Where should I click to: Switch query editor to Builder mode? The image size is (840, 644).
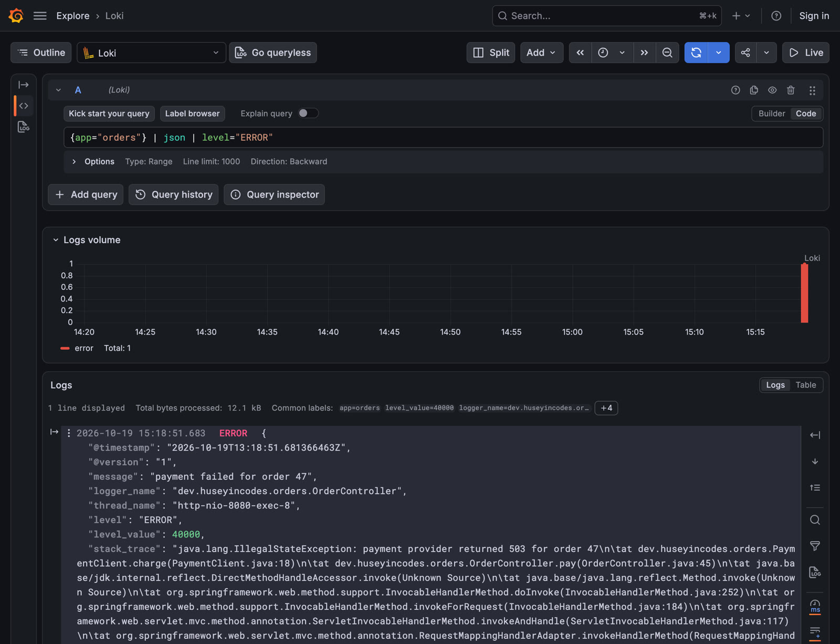pos(772,113)
